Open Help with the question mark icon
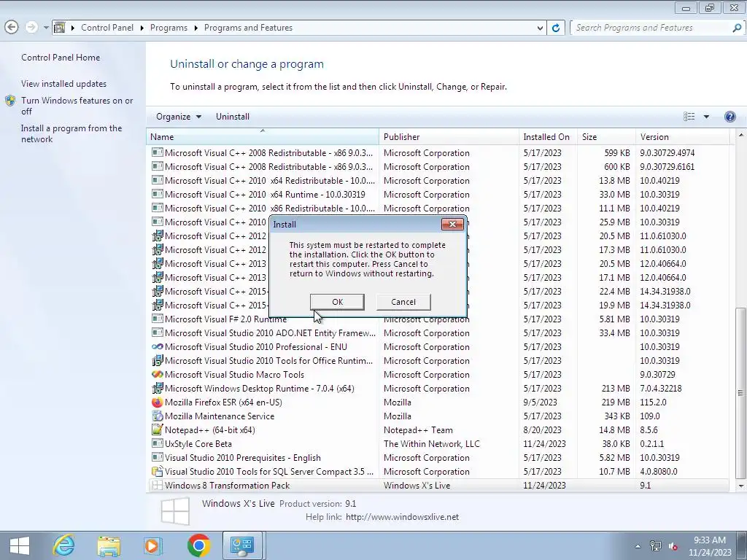 (729, 117)
